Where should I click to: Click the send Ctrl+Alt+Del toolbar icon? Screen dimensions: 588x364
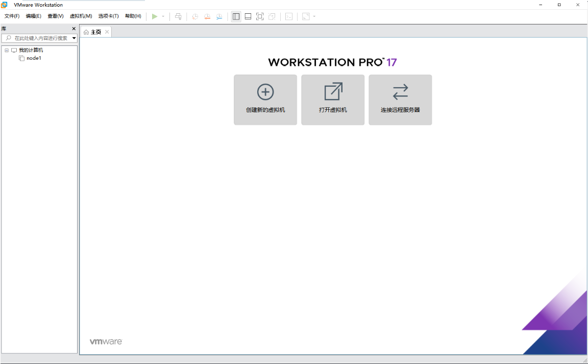(x=179, y=16)
